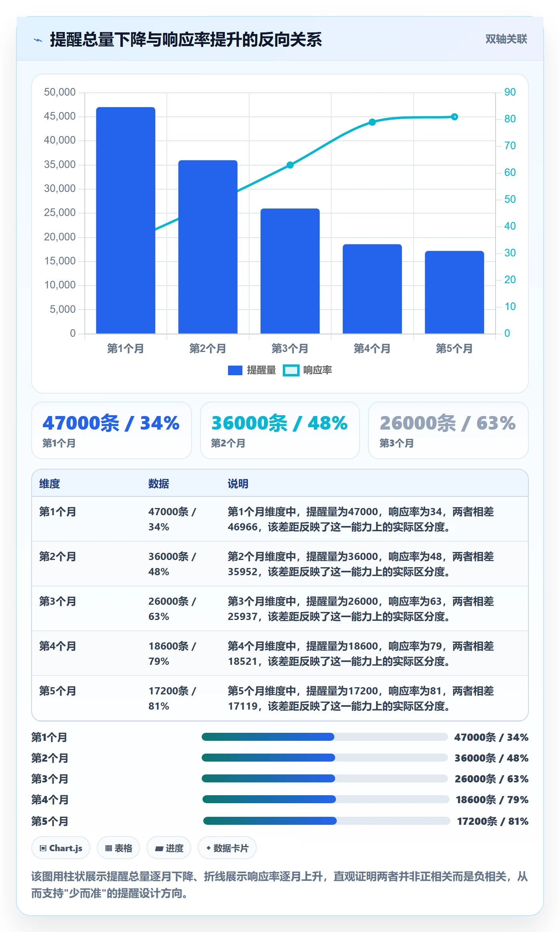This screenshot has width=560, height=932.
Task: Select the 26000条 / 63% stat card
Action: [448, 430]
